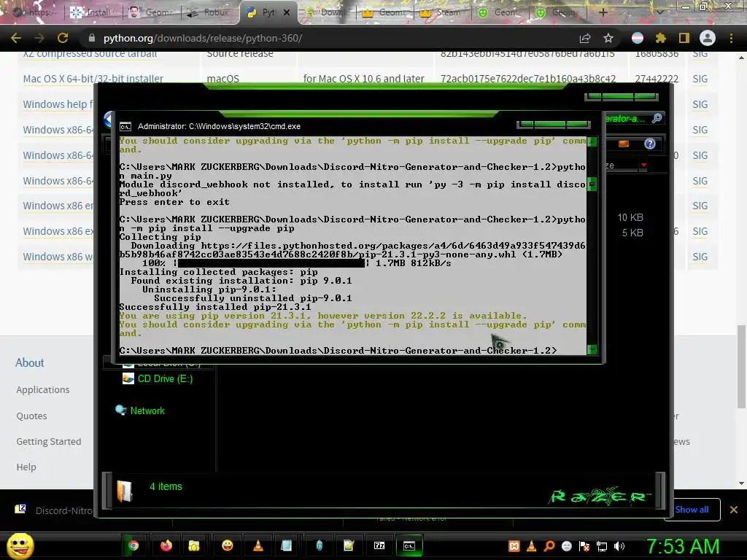Select Network in Explorer navigation pane
The width and height of the screenshot is (747, 560).
[x=140, y=411]
